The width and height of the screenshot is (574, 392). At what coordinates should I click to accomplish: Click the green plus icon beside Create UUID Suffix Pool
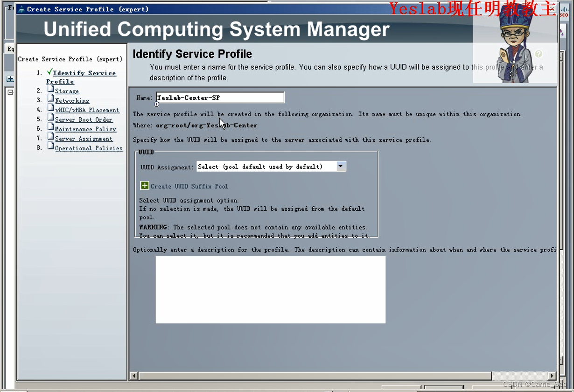145,186
